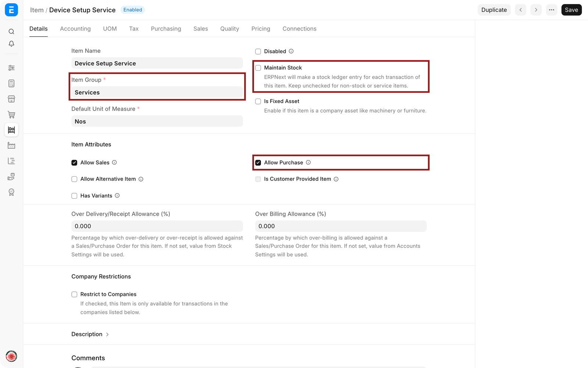Open the notifications bell
This screenshot has height=368, width=588.
pyautogui.click(x=11, y=44)
